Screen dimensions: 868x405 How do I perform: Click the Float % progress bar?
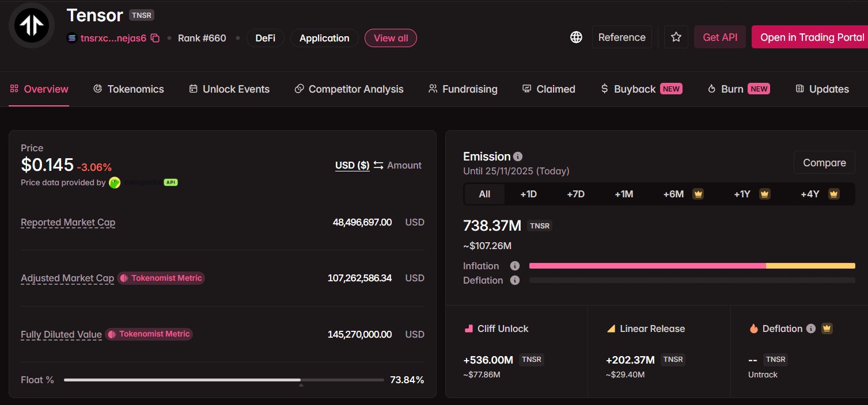[223, 380]
